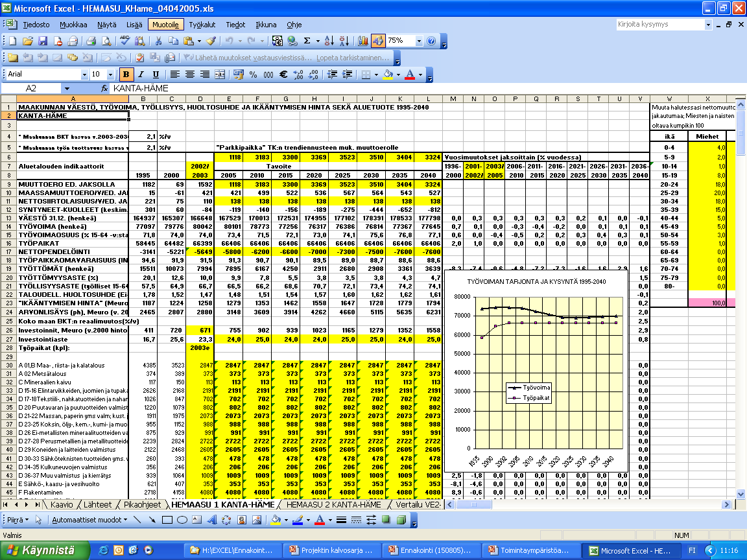Open the fill color palette dropdown arrow
747x560 pixels.
(398, 75)
